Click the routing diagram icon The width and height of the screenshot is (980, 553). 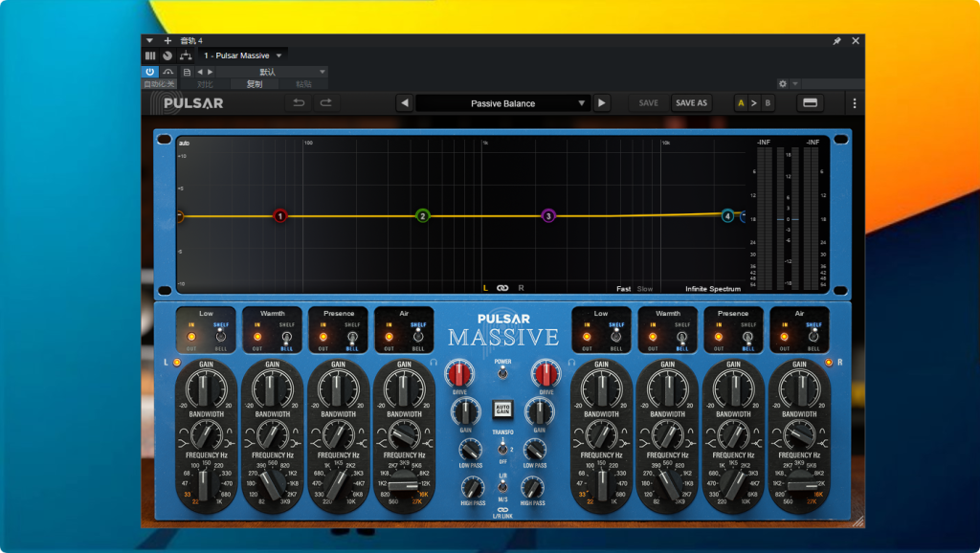coord(186,55)
